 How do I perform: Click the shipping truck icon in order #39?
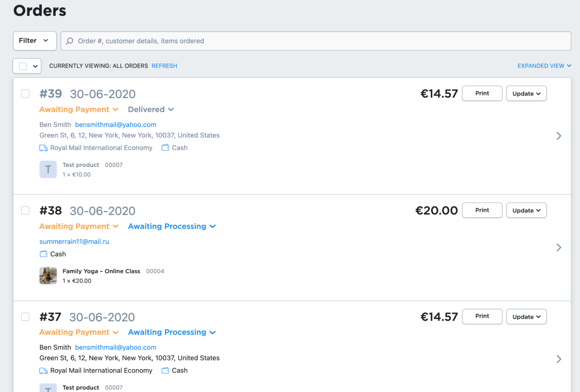click(44, 148)
